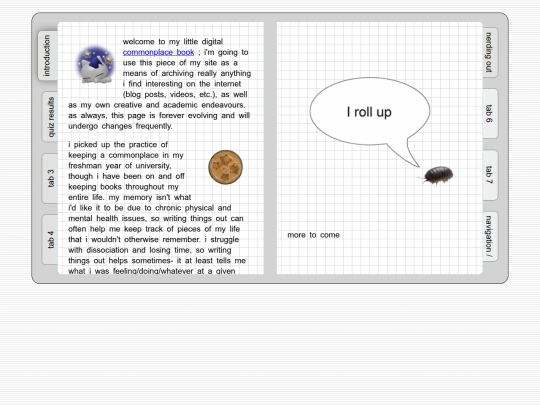Image resolution: width=540 pixels, height=405 pixels.
Task: Click the pill bug image
Action: 437,175
